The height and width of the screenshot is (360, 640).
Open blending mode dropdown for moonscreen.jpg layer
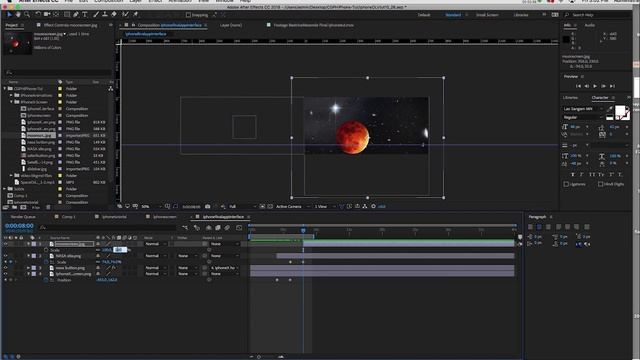[155, 244]
